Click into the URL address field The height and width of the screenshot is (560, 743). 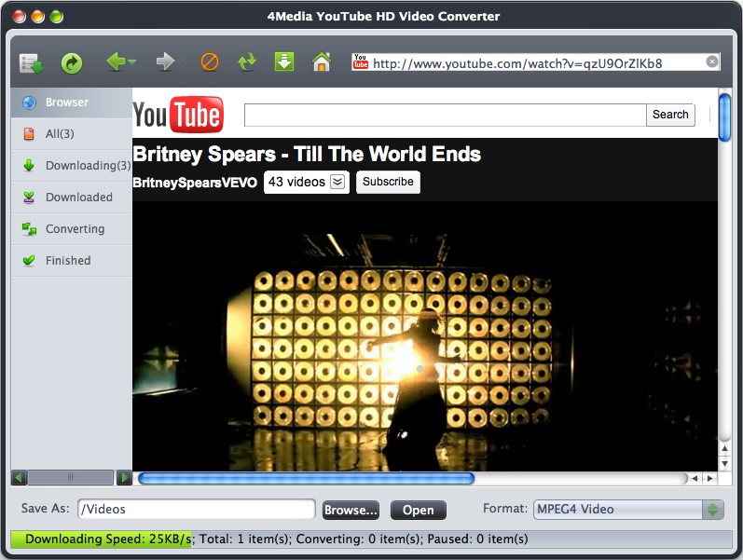pos(538,63)
